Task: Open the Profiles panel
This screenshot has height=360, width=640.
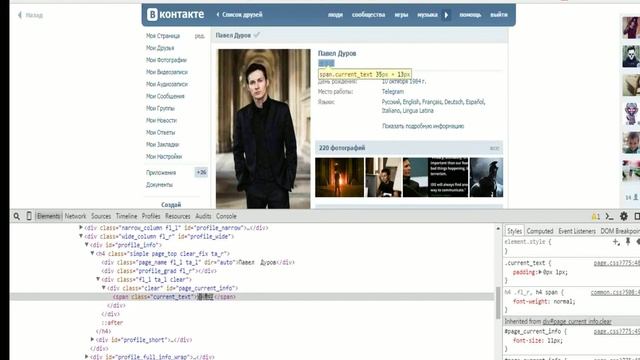Action: [151, 216]
